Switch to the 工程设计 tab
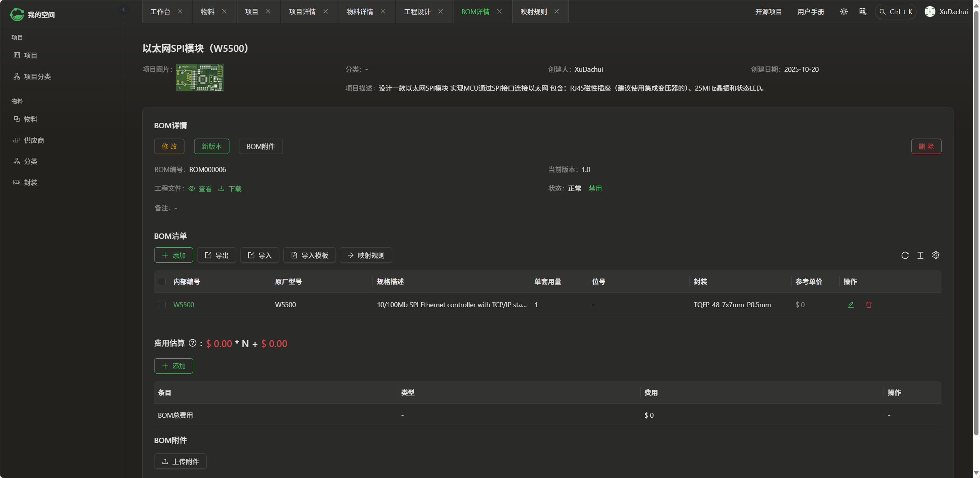Screen dimensions: 980x478 pos(417,12)
